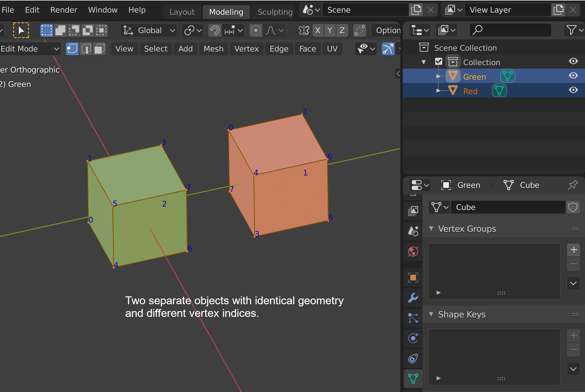Open viewport Vertex menu
Viewport: 585px width, 392px height.
246,49
